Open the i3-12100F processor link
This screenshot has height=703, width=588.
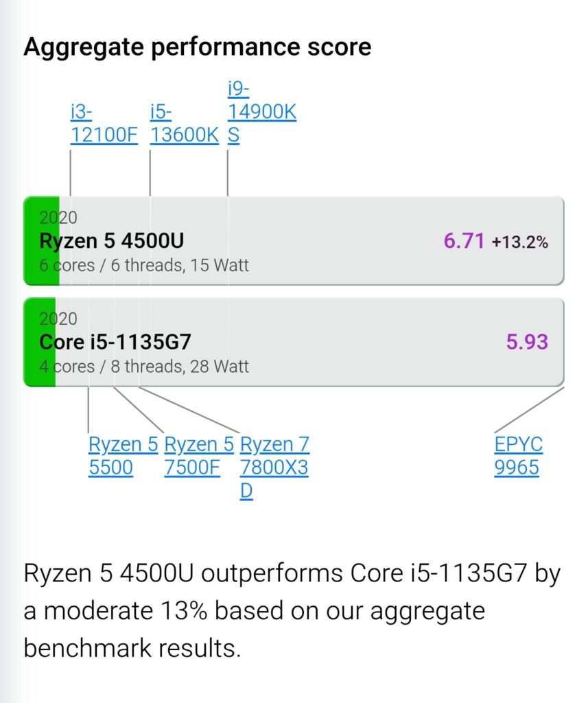tap(104, 123)
